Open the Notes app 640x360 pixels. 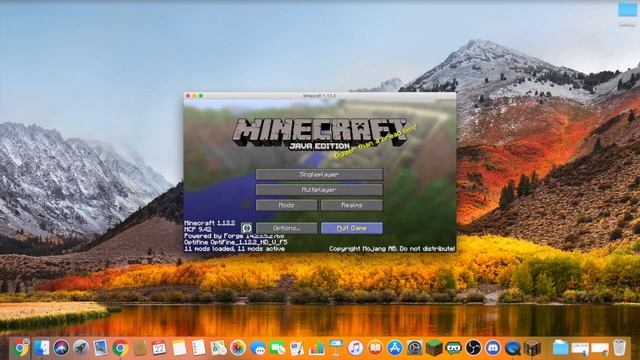coord(179,348)
